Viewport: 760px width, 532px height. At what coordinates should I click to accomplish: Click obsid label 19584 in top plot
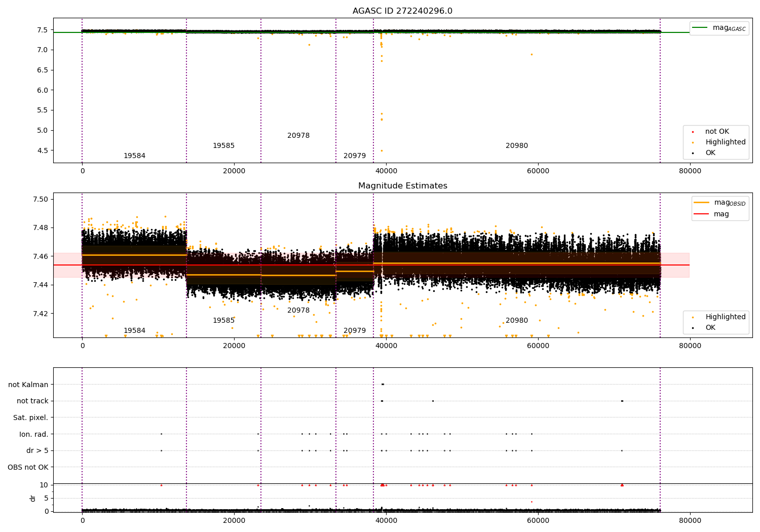134,156
